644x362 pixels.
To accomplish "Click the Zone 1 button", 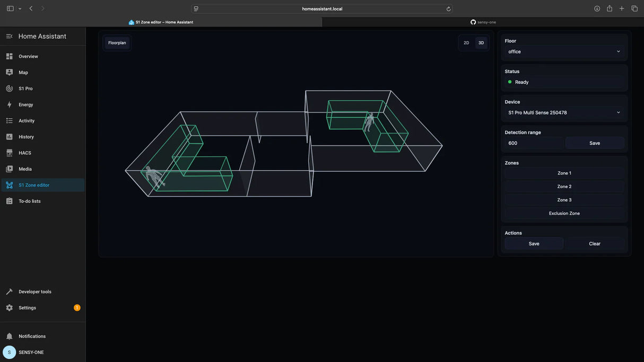I will pos(564,173).
